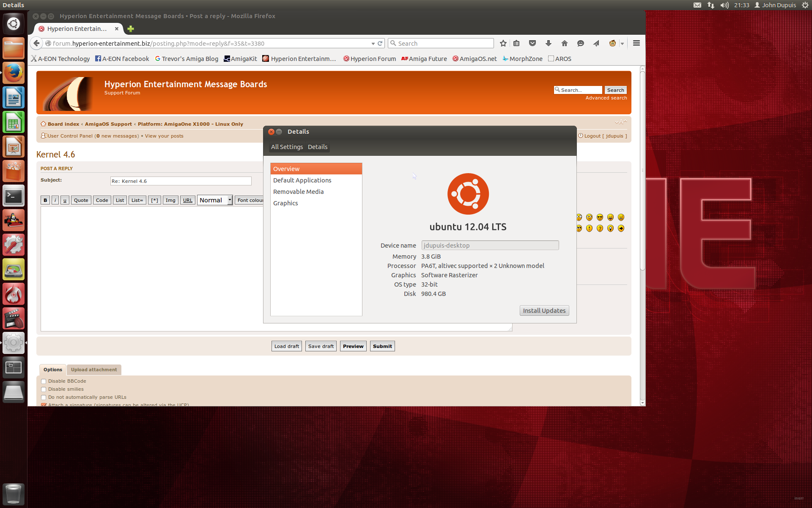The image size is (812, 508).
Task: Click the Subject input field
Action: [x=181, y=181]
